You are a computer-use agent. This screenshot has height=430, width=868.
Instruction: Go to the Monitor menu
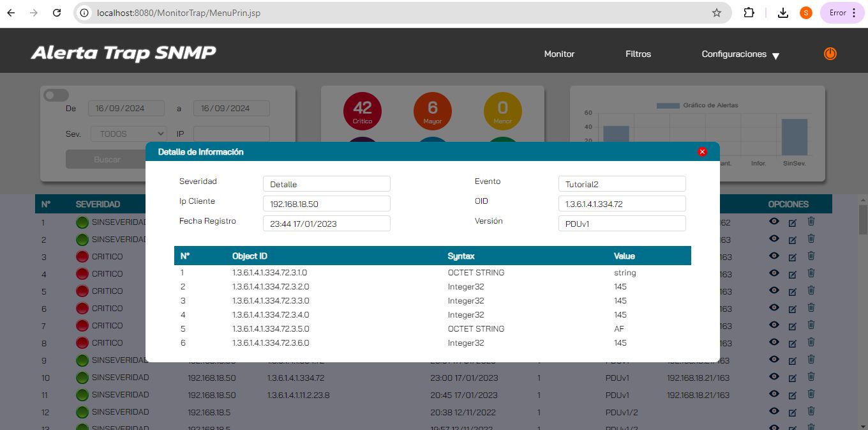click(559, 54)
